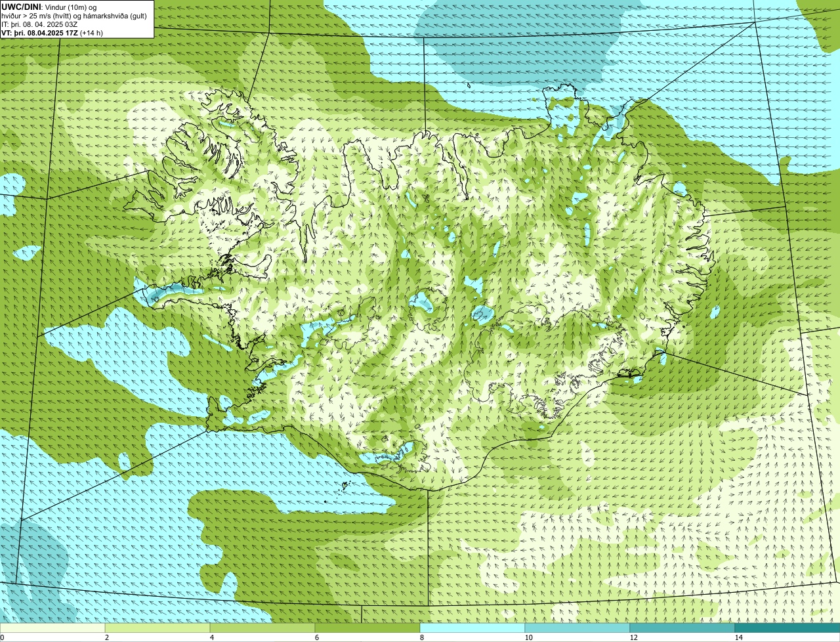Viewport: 840px width, 642px height.
Task: Click the legend scale label "8"
Action: [x=421, y=637]
